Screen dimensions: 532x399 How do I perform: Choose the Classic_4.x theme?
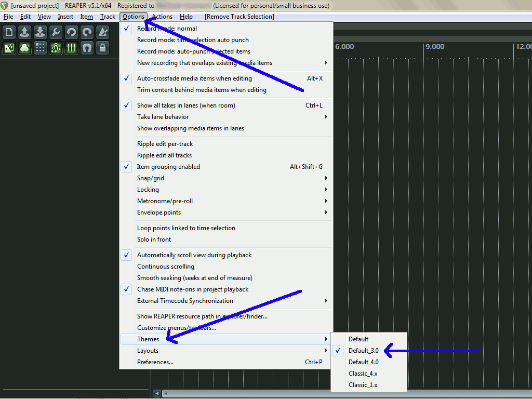[369, 374]
